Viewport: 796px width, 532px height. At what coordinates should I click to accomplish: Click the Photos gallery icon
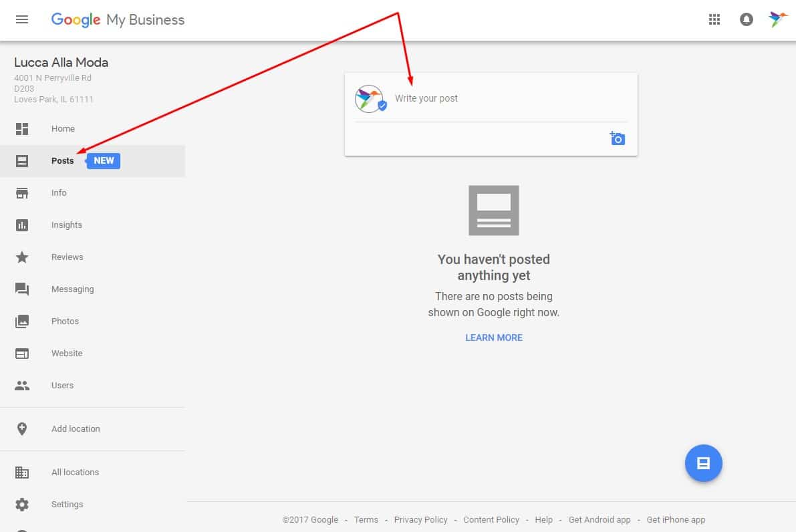coord(22,321)
